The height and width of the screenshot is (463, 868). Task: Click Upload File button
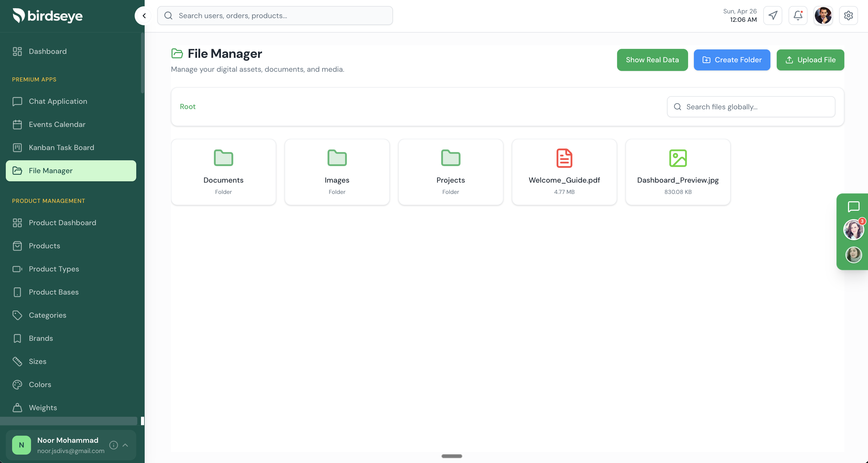click(810, 60)
